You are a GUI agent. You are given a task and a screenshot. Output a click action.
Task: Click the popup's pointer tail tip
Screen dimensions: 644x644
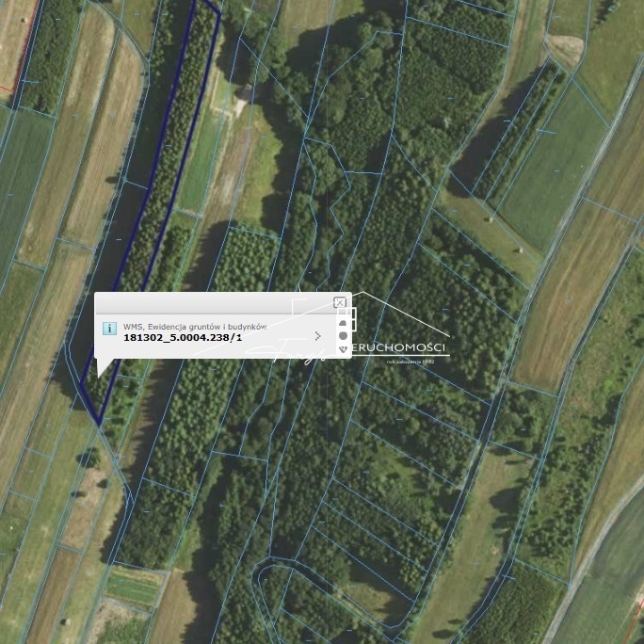99,376
